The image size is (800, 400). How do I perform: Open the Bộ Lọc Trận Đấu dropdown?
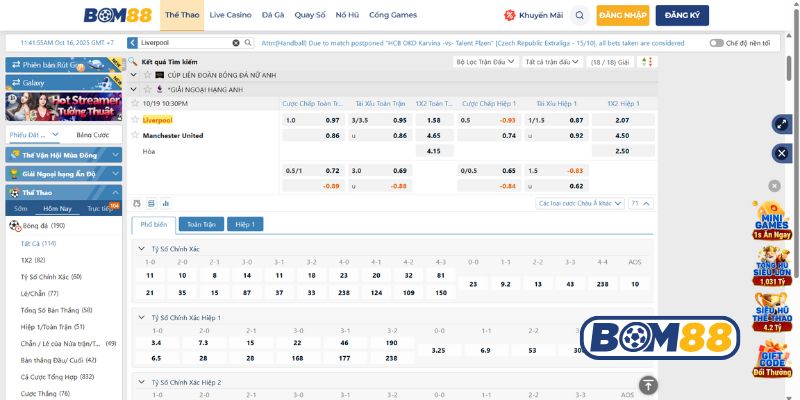(486, 62)
